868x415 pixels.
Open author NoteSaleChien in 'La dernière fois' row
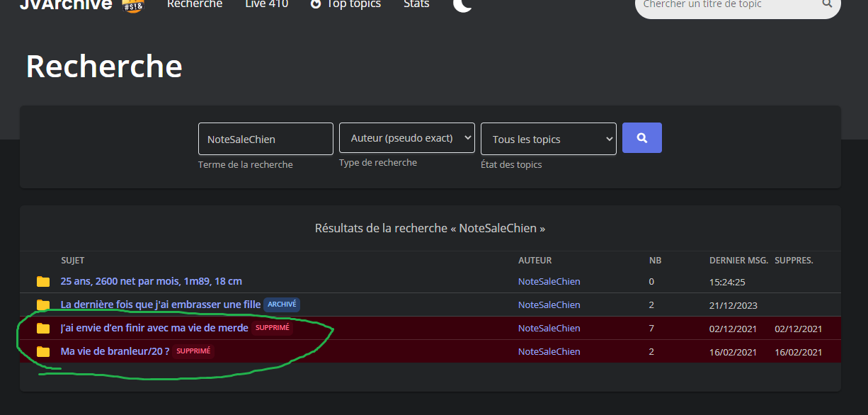pos(549,305)
